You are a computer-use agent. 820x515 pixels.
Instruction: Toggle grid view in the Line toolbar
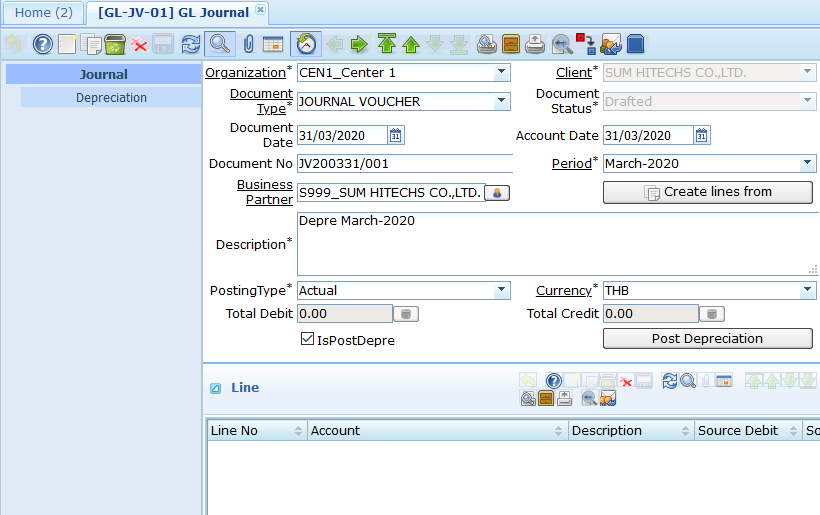[x=724, y=381]
